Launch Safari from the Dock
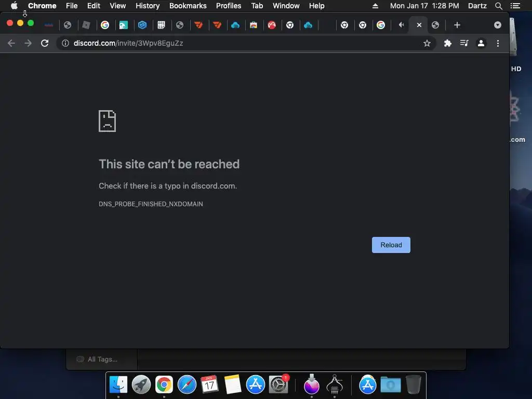This screenshot has width=532, height=399. point(187,384)
